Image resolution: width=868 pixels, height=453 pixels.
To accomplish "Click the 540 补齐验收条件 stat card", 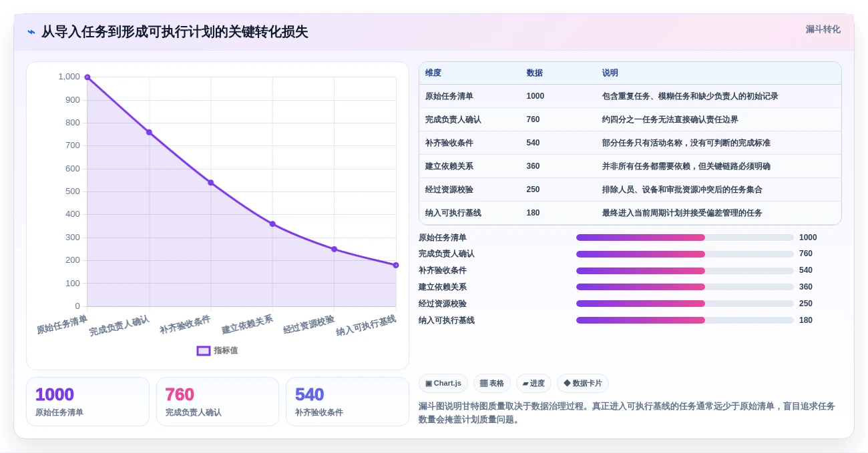I will (x=347, y=402).
